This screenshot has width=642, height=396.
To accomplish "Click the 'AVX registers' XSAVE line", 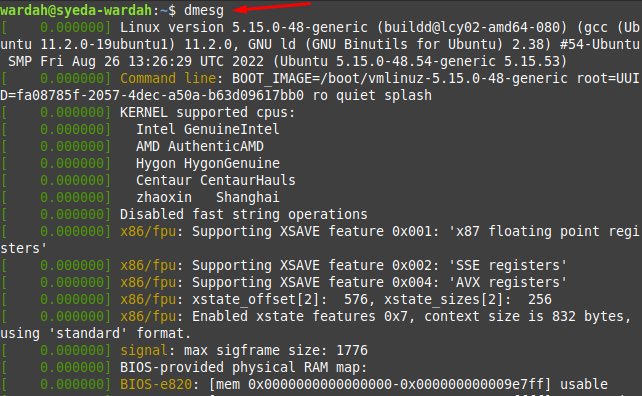I will click(x=284, y=282).
